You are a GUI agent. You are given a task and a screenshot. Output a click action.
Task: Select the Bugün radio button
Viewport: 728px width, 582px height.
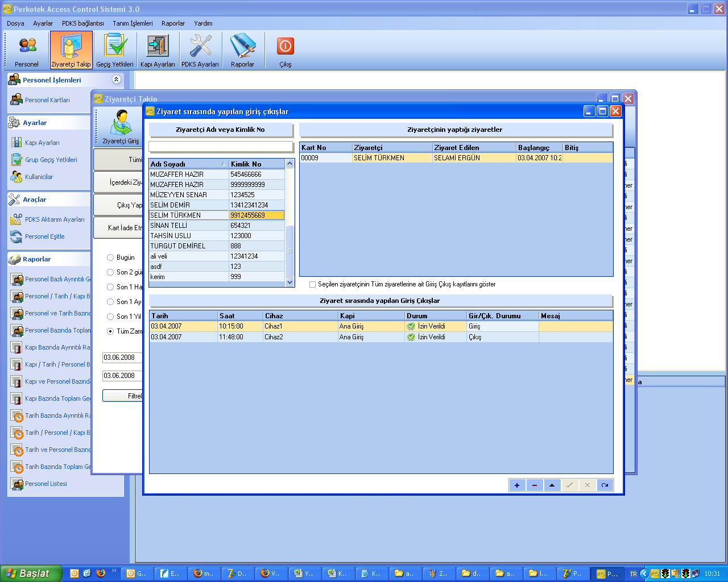click(x=110, y=257)
